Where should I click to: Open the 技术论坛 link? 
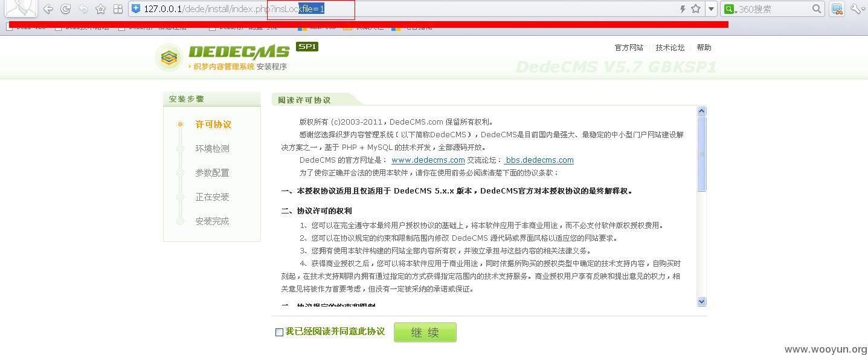click(670, 48)
